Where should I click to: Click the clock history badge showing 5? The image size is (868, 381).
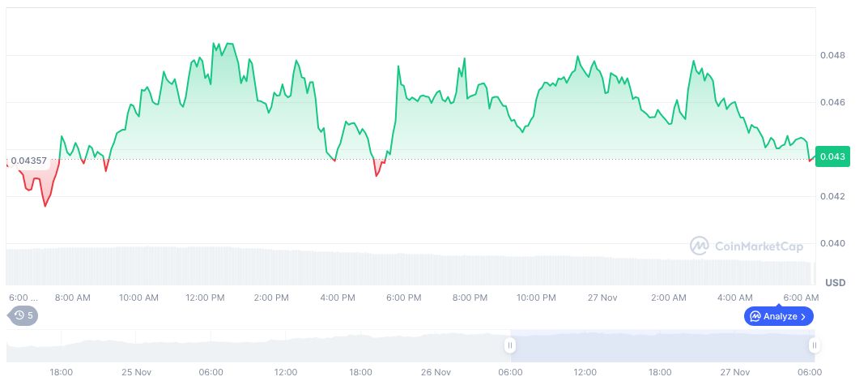coord(23,315)
